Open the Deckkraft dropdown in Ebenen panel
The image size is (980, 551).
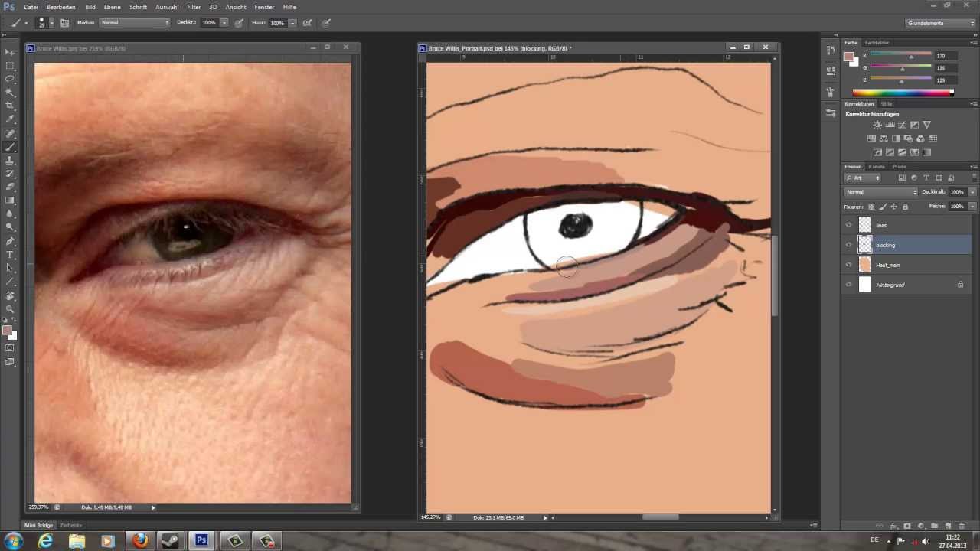972,192
